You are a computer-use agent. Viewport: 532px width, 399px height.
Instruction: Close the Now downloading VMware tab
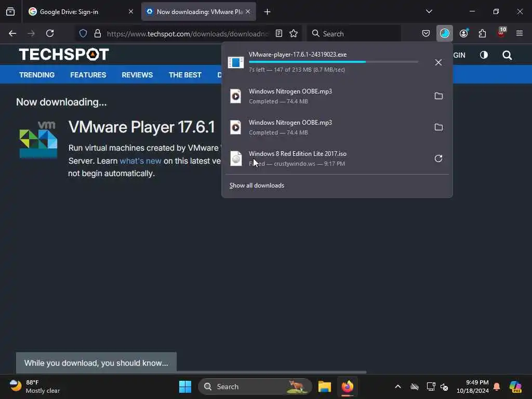point(248,11)
